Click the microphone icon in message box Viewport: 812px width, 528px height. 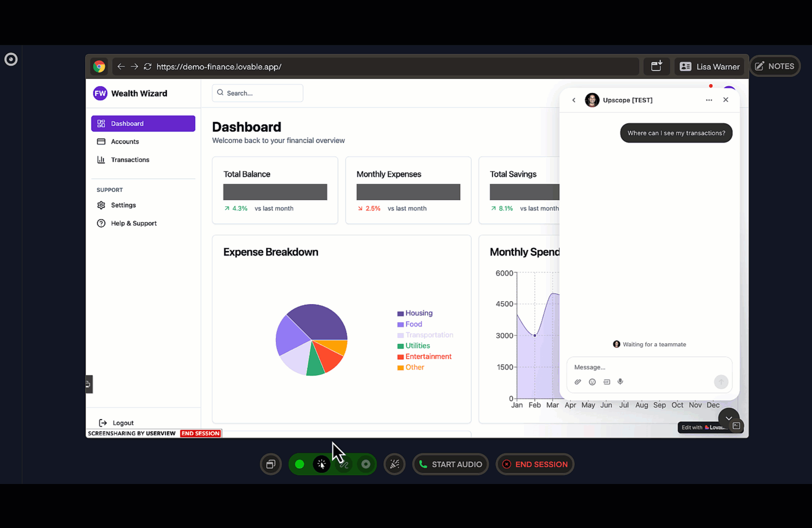point(620,382)
